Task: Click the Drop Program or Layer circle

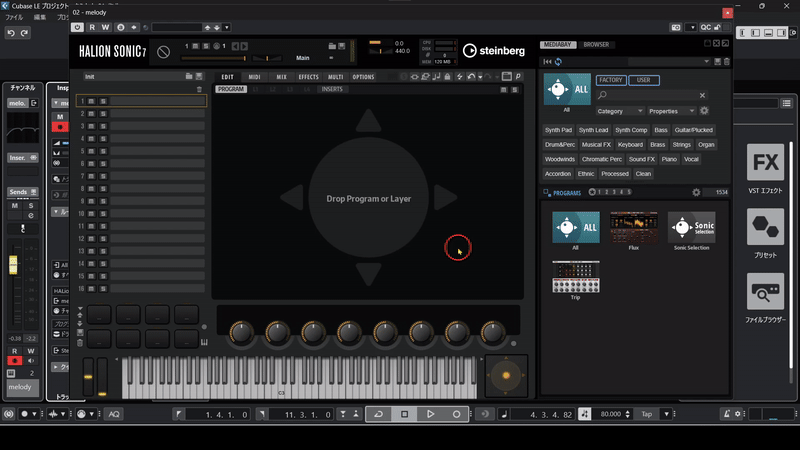Action: tap(368, 198)
